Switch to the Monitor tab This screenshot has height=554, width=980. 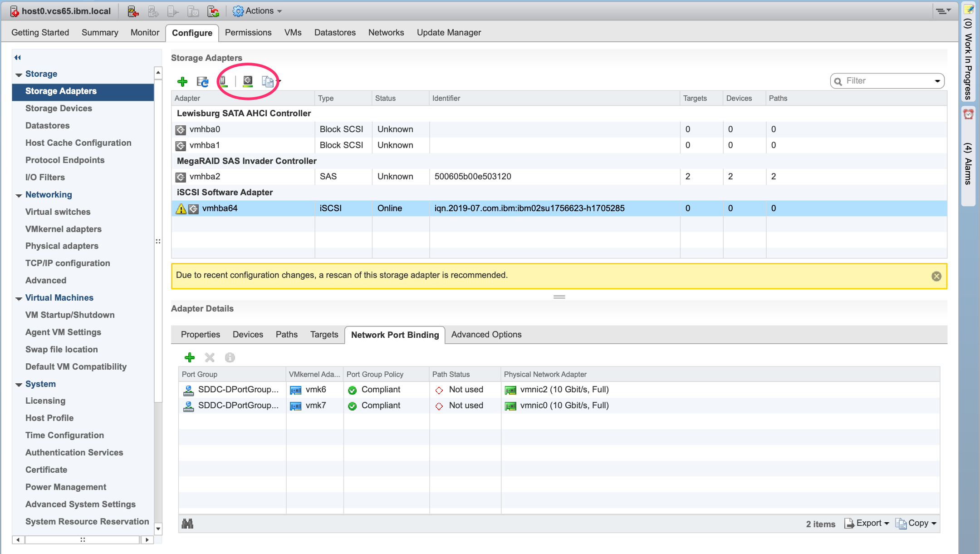145,33
